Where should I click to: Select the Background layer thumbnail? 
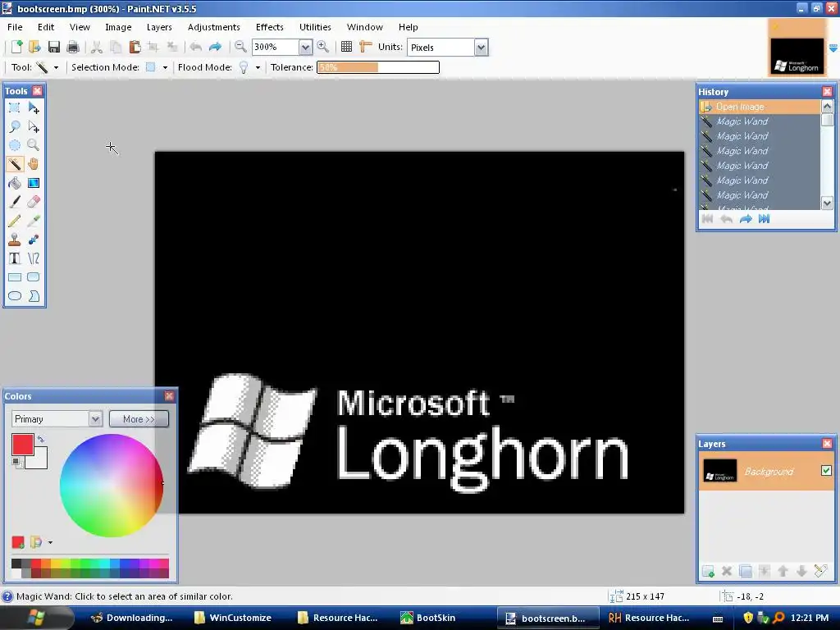(x=719, y=471)
